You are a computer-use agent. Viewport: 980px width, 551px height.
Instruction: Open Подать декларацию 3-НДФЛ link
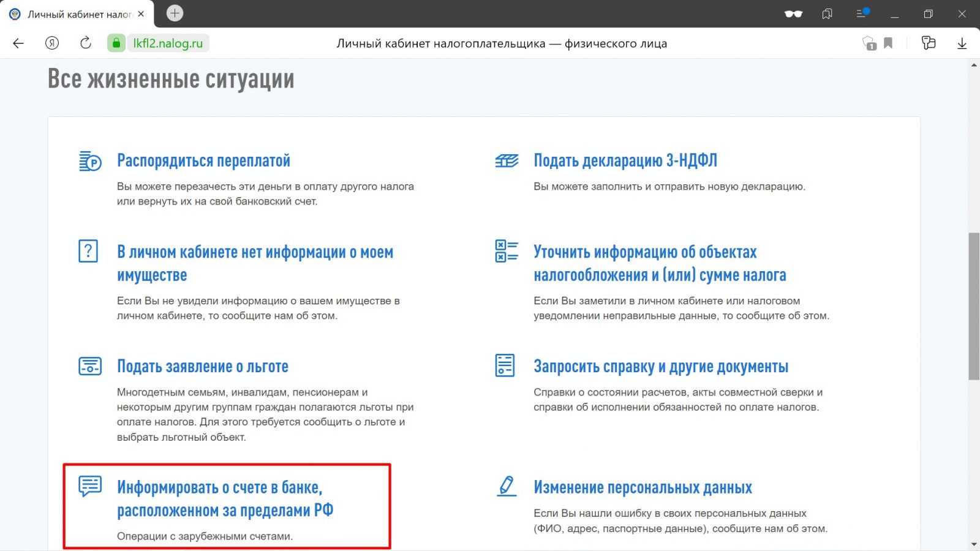click(x=625, y=161)
